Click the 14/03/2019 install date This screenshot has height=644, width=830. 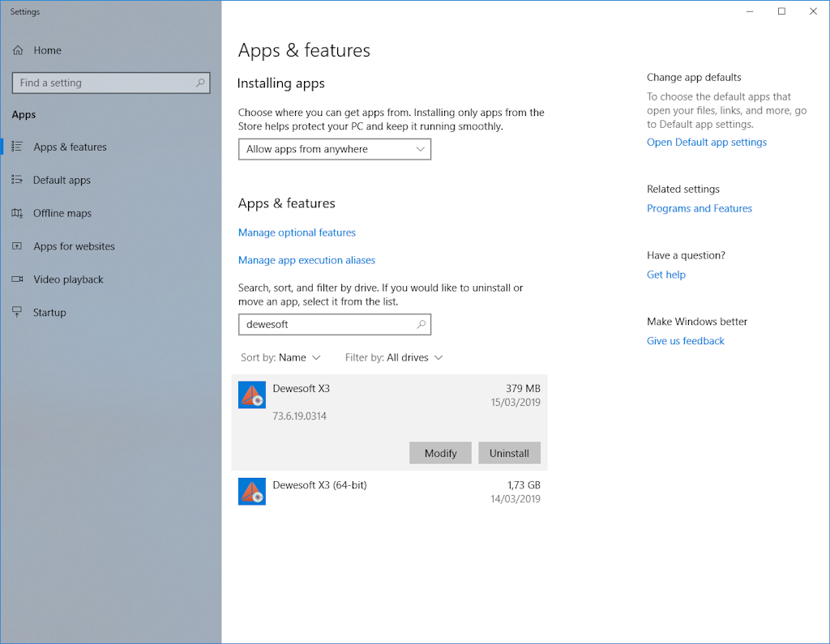[x=515, y=498]
